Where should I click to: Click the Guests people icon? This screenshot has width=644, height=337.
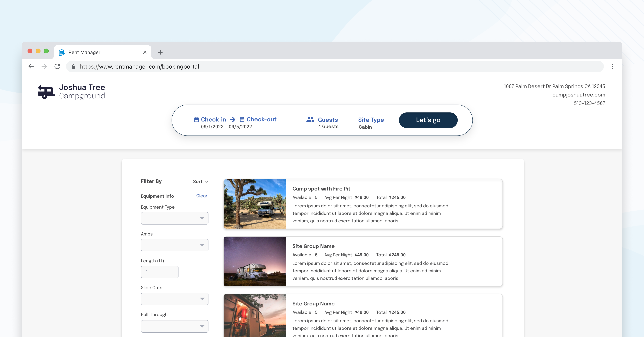coord(310,120)
